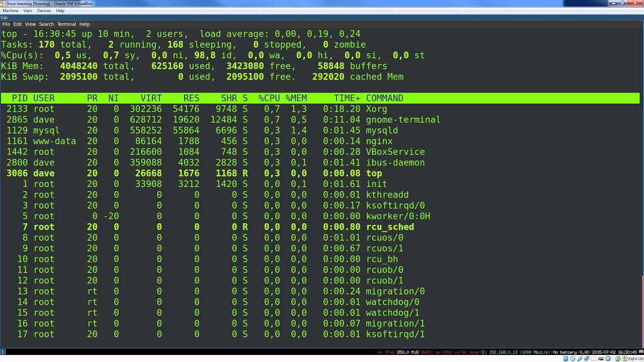
Task: Click the keyboard capture indicator icon
Action: pyautogui.click(x=625, y=358)
